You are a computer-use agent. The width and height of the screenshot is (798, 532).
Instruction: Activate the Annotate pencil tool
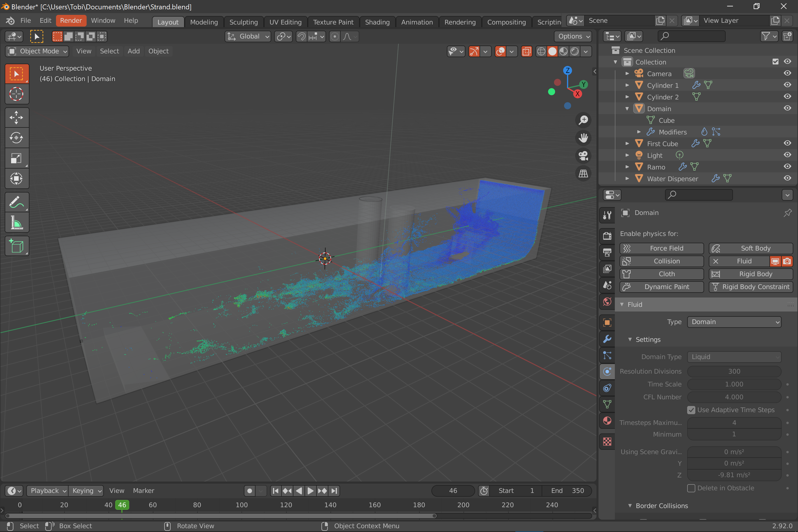(x=16, y=202)
